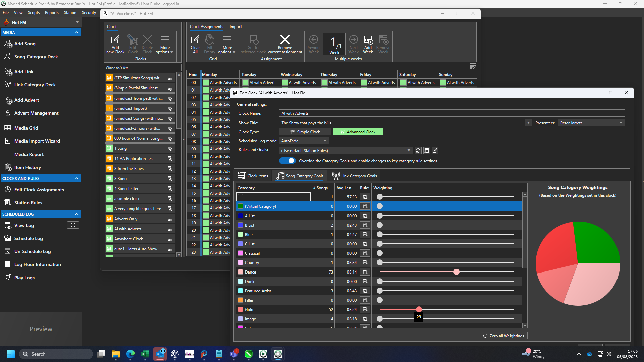This screenshot has height=362, width=644.
Task: Open Station Rules
Action: point(28,202)
